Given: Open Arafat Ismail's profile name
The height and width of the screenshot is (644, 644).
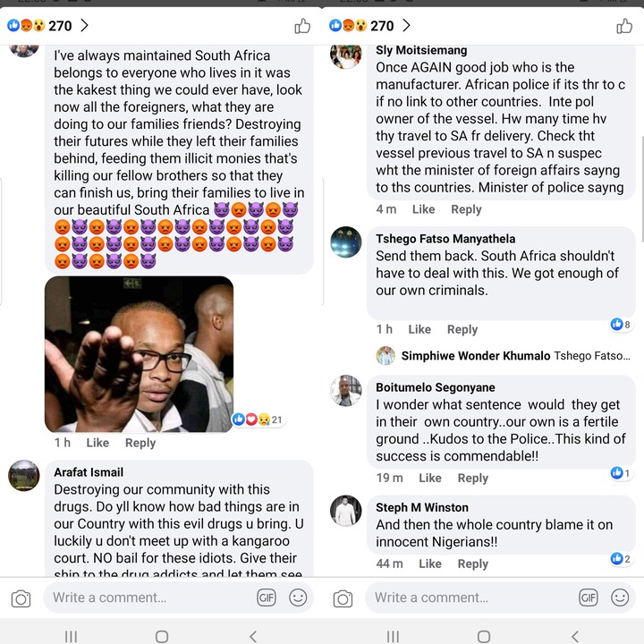Looking at the screenshot, I should click(89, 472).
